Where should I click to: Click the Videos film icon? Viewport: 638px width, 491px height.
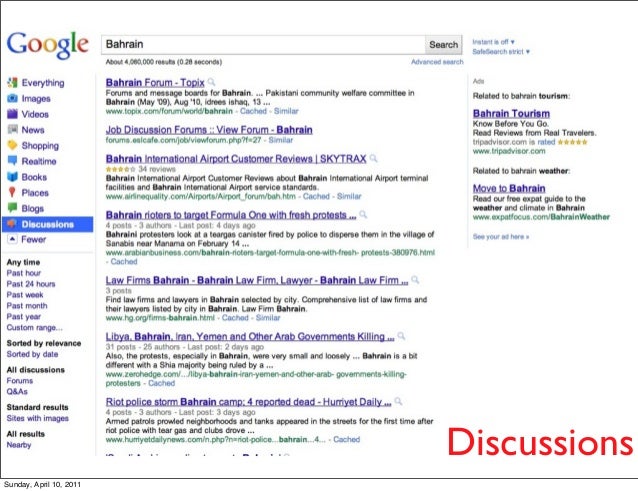point(12,114)
